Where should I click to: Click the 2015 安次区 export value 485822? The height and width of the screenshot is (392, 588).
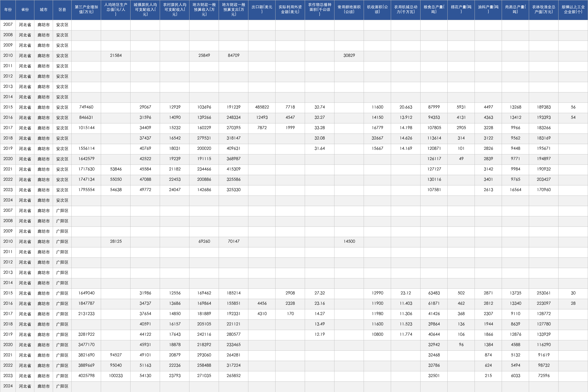pos(262,107)
